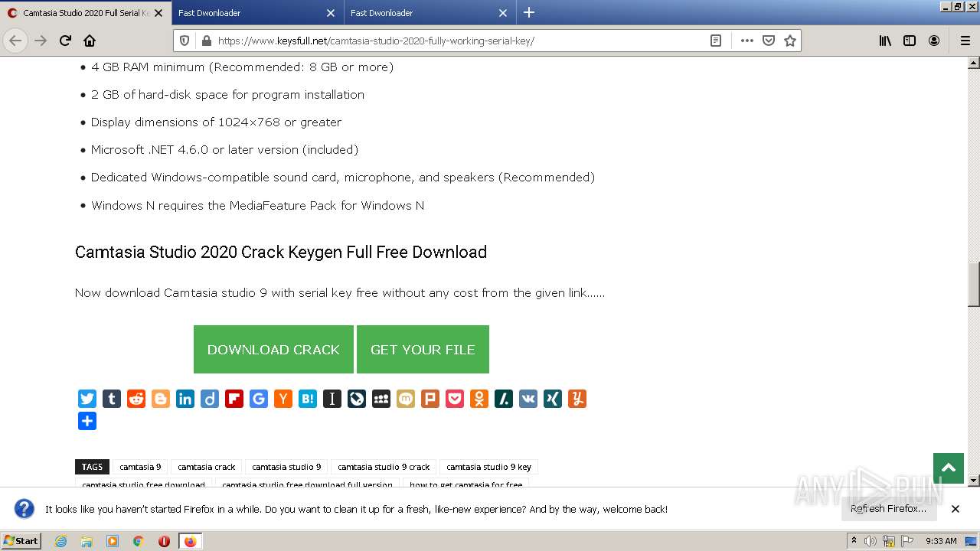The image size is (980, 551).
Task: Click the Refresh Firefox button
Action: 888,509
